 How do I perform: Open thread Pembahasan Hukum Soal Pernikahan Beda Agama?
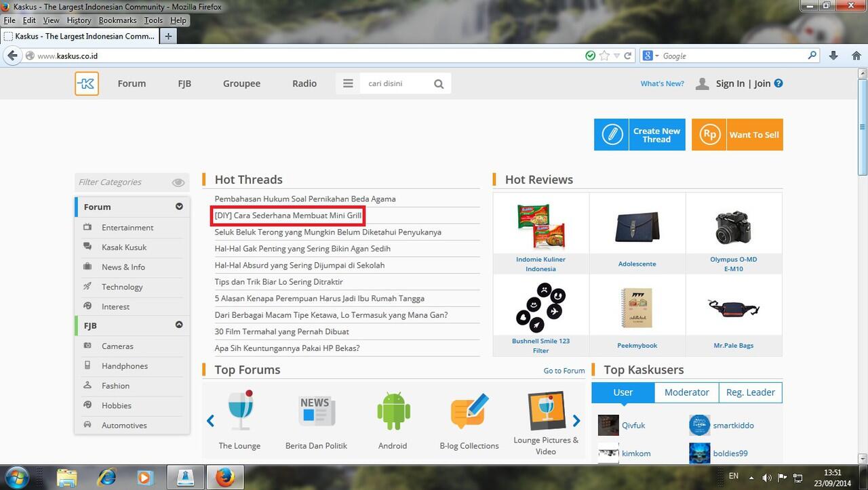tap(305, 199)
